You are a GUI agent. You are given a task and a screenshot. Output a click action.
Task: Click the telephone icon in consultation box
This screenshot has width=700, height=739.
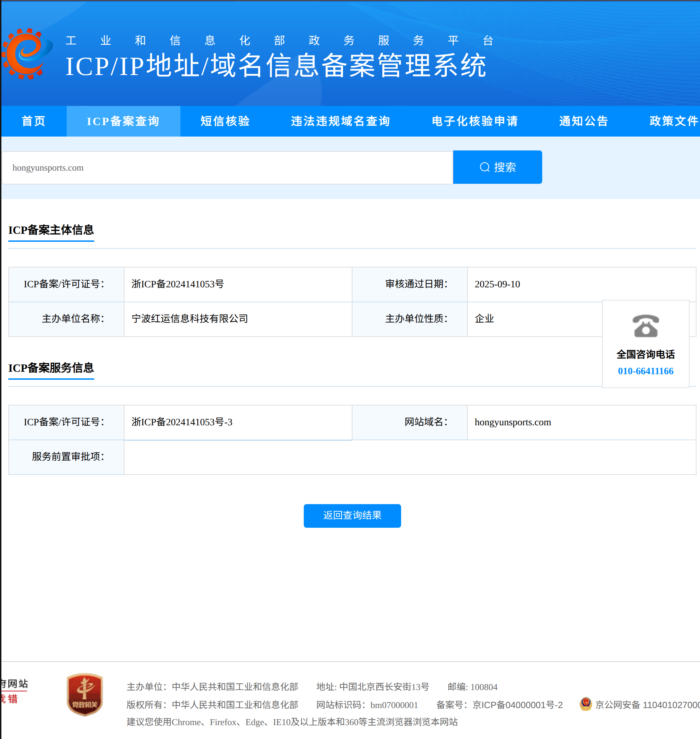[645, 326]
